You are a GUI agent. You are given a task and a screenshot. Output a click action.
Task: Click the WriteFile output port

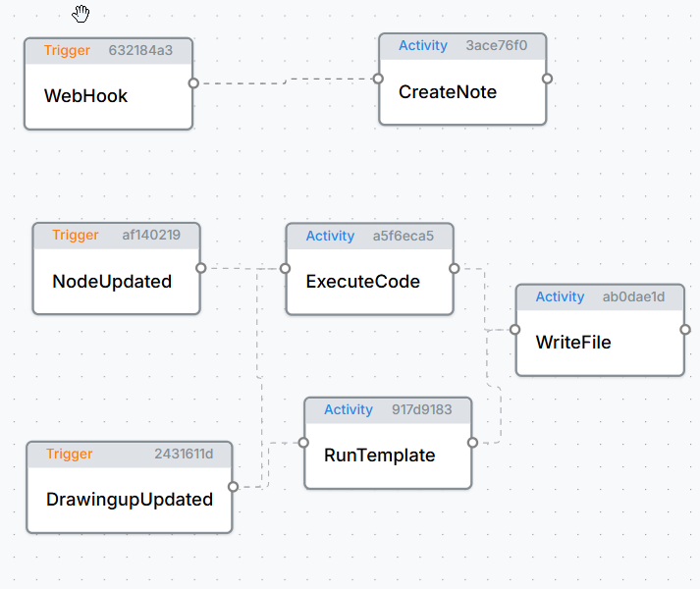point(684,330)
